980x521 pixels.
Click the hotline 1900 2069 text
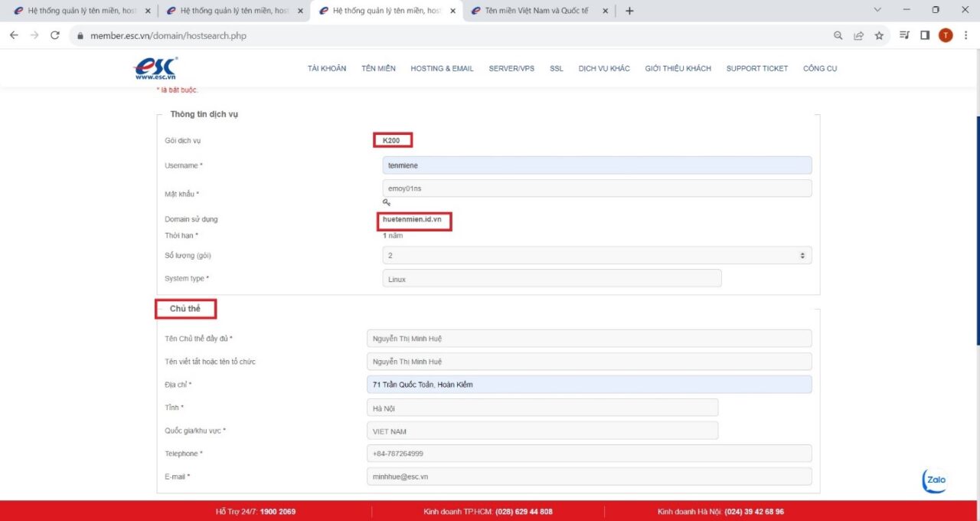278,512
